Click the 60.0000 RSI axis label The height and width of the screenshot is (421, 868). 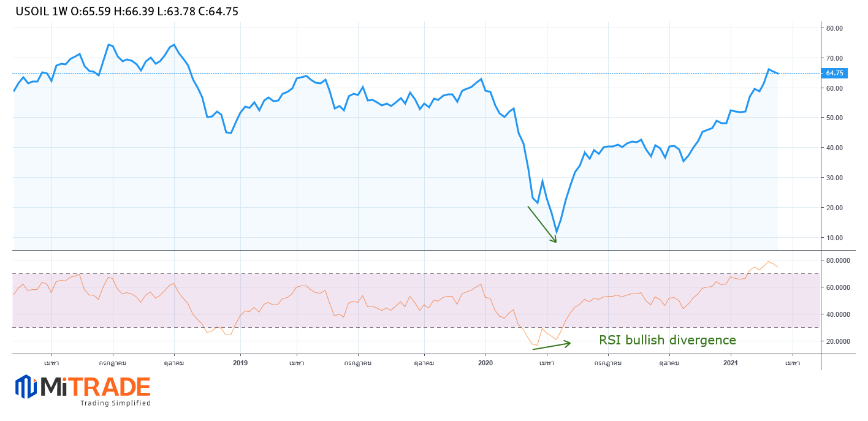pos(837,287)
